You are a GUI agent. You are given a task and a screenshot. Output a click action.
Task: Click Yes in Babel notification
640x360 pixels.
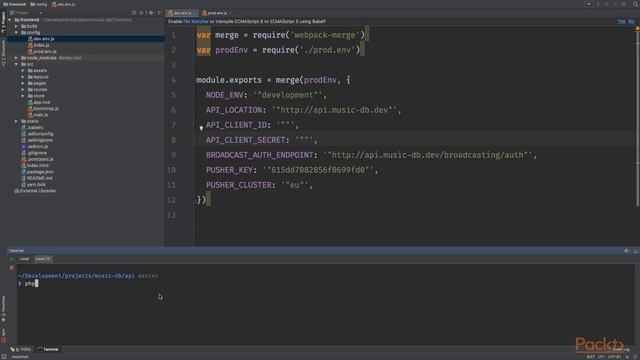point(621,21)
